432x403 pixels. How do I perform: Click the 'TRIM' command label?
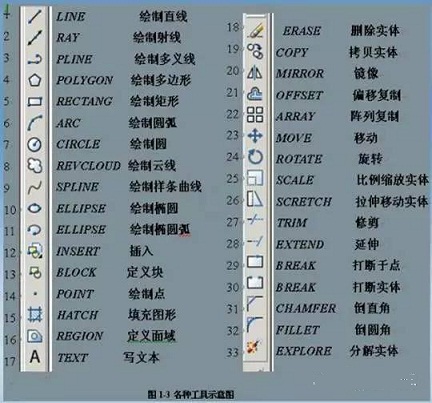coord(292,223)
